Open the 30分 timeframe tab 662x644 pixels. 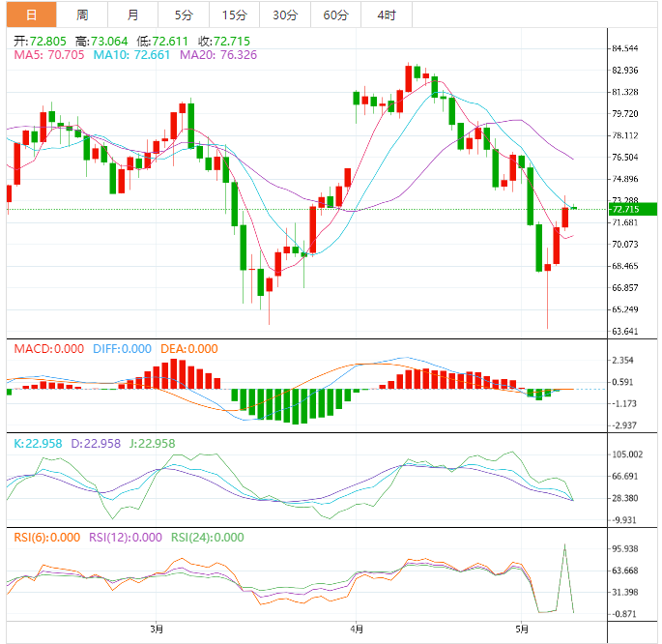click(x=285, y=15)
